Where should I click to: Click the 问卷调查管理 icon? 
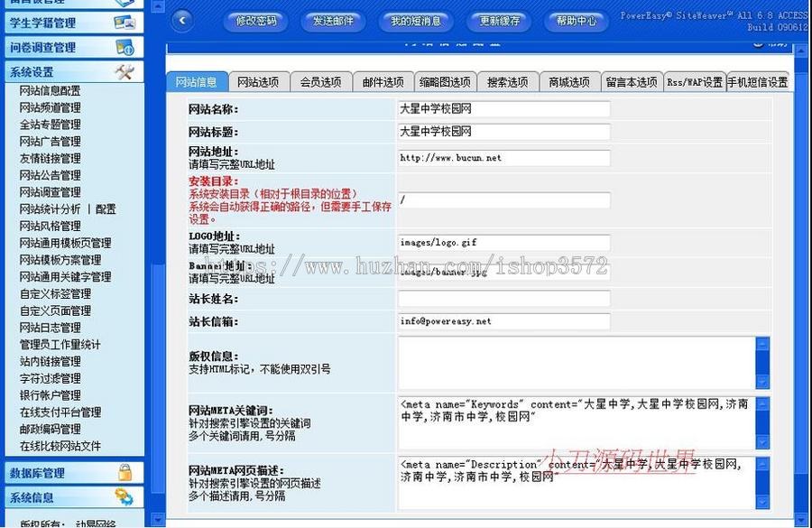(125, 47)
